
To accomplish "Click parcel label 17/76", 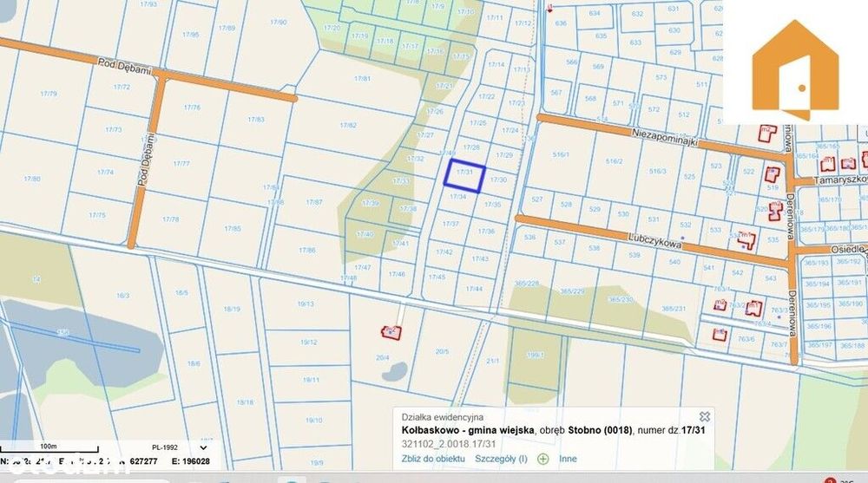I will click(x=192, y=108).
